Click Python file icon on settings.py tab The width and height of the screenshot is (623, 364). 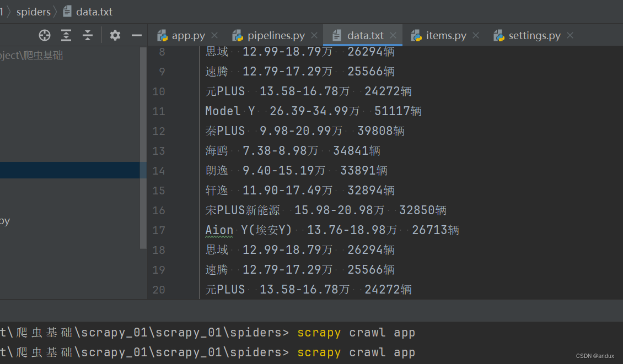click(x=498, y=35)
